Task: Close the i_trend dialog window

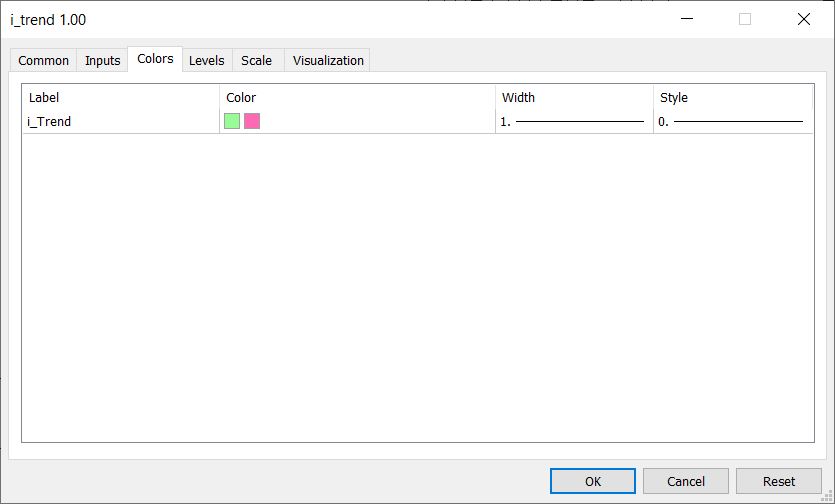Action: tap(804, 19)
